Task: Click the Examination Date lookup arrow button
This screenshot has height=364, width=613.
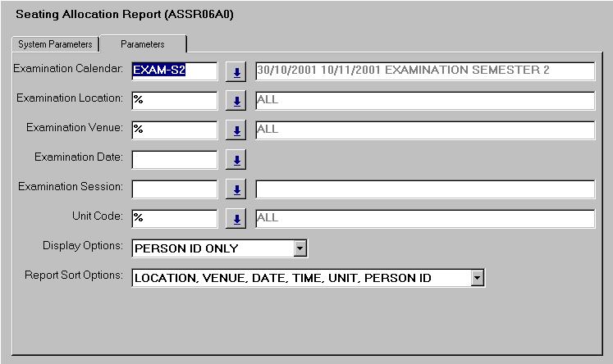Action: (236, 160)
